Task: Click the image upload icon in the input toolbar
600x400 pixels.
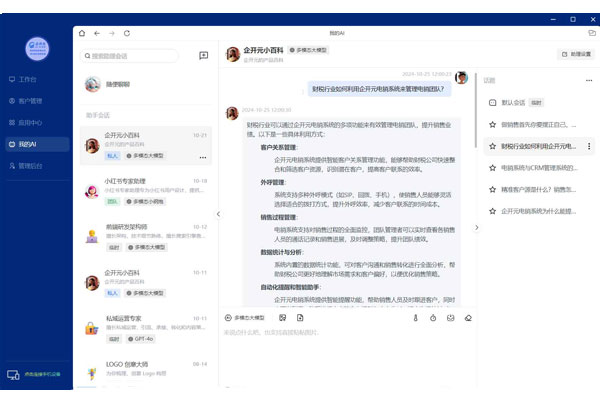Action: tap(282, 318)
